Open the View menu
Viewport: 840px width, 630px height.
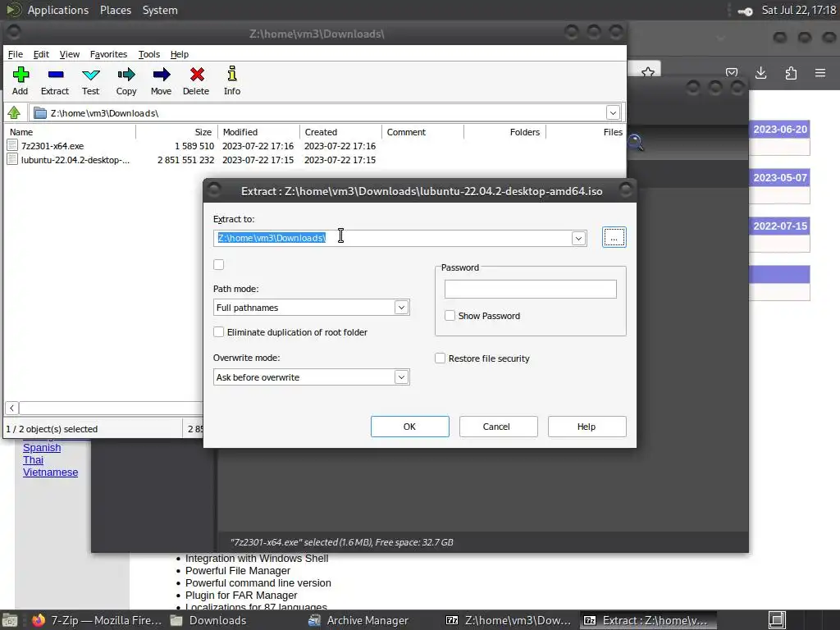(x=69, y=54)
